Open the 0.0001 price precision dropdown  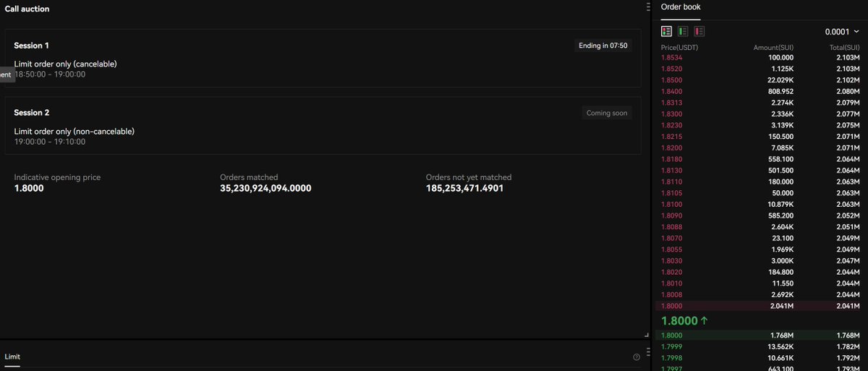pos(843,32)
